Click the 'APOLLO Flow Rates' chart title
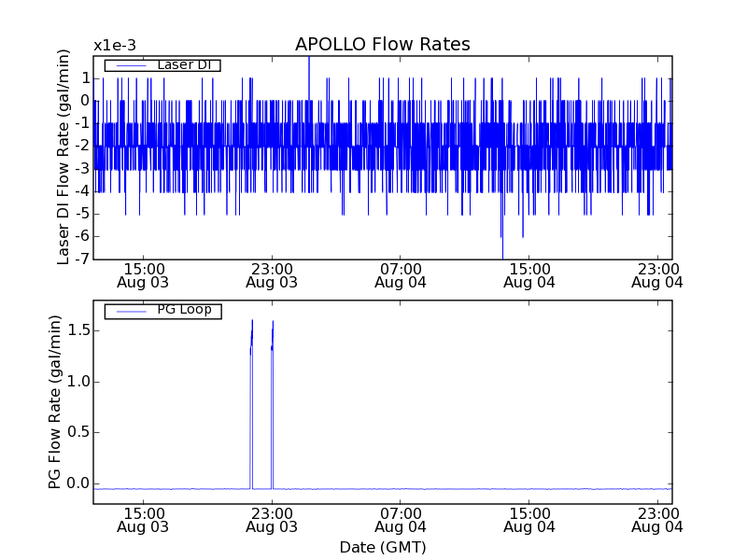This screenshot has width=747, height=560. coord(383,44)
